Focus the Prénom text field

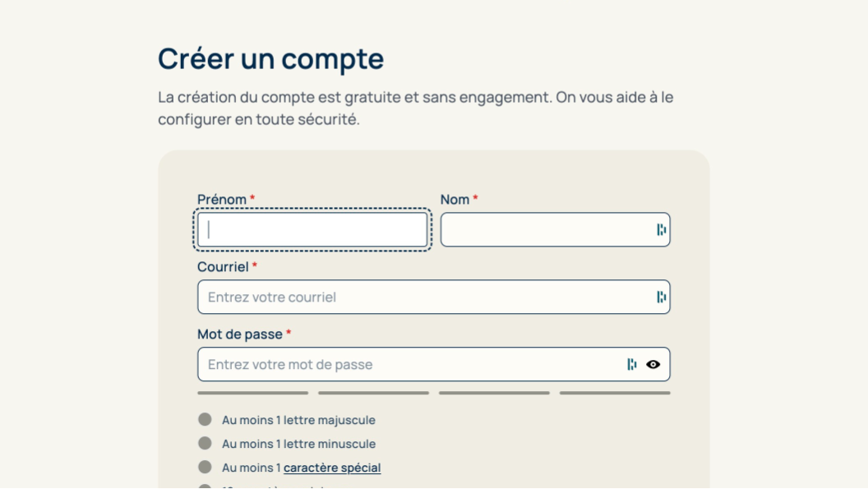click(x=312, y=230)
